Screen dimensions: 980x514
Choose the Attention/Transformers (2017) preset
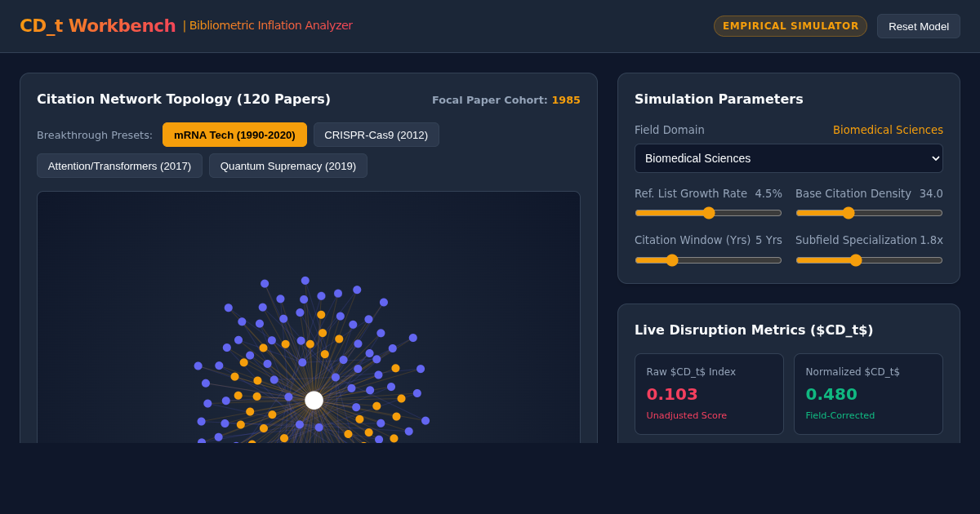coord(119,166)
